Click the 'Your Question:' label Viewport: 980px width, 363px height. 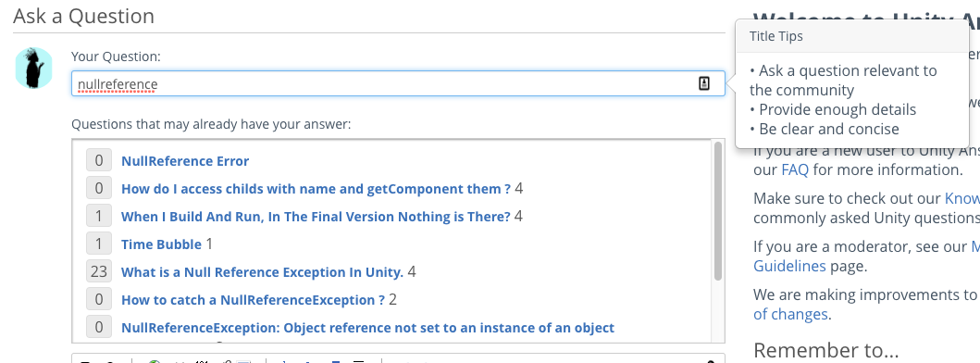click(116, 56)
